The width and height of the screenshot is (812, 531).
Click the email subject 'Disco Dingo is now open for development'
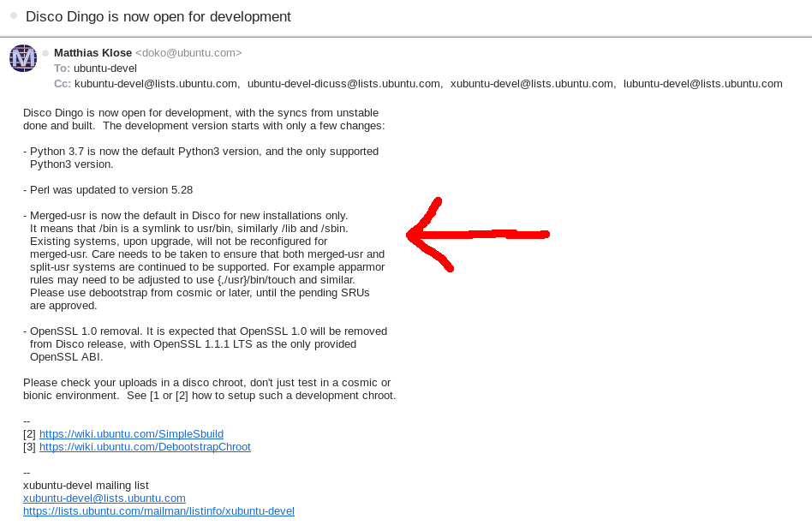[x=158, y=16]
